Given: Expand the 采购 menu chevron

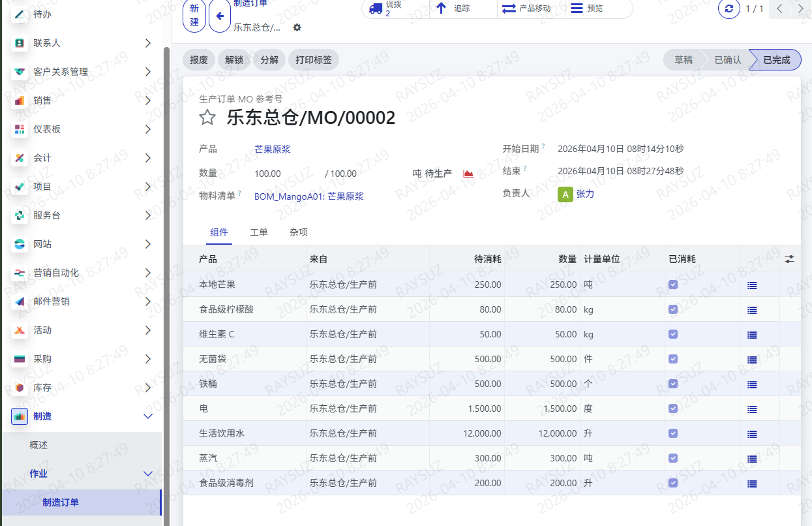Looking at the screenshot, I should click(x=148, y=359).
